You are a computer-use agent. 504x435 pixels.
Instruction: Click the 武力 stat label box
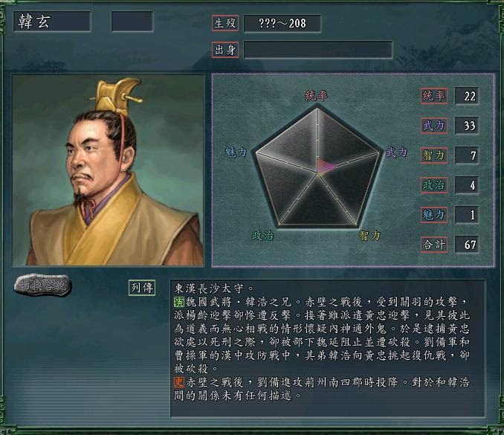coord(434,126)
